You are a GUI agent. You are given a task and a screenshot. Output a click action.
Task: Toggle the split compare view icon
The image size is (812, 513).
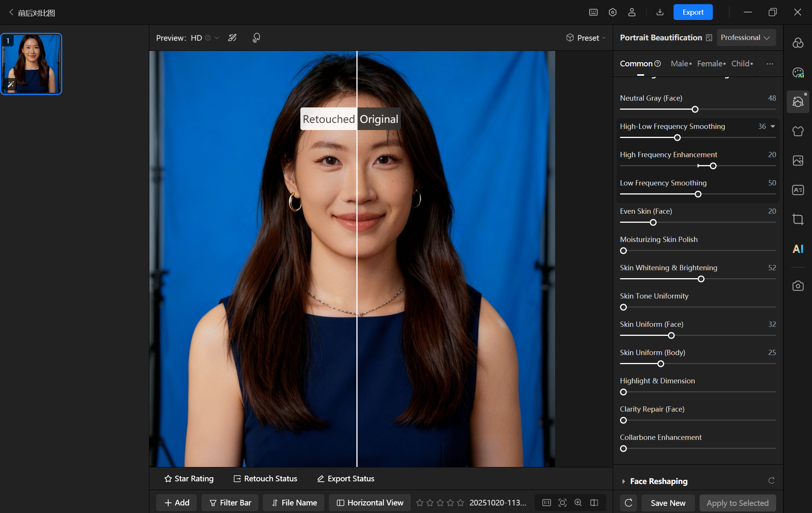tap(594, 502)
